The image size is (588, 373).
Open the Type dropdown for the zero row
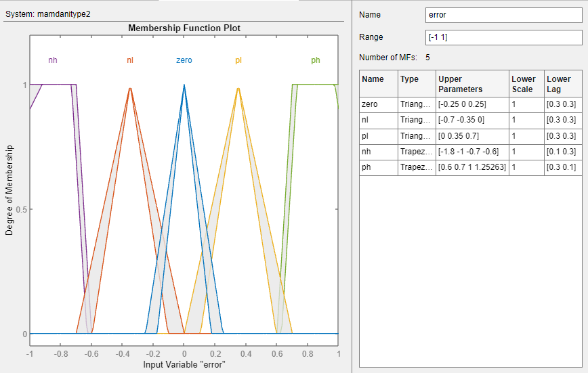pyautogui.click(x=416, y=104)
